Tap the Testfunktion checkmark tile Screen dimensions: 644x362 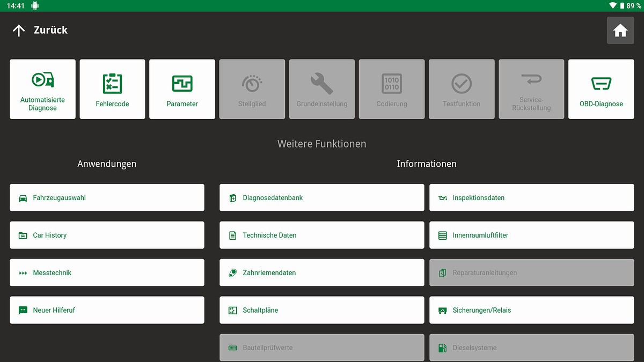pos(462,89)
